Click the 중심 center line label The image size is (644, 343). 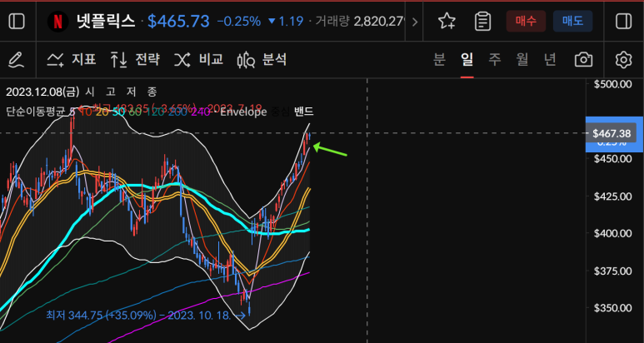282,112
